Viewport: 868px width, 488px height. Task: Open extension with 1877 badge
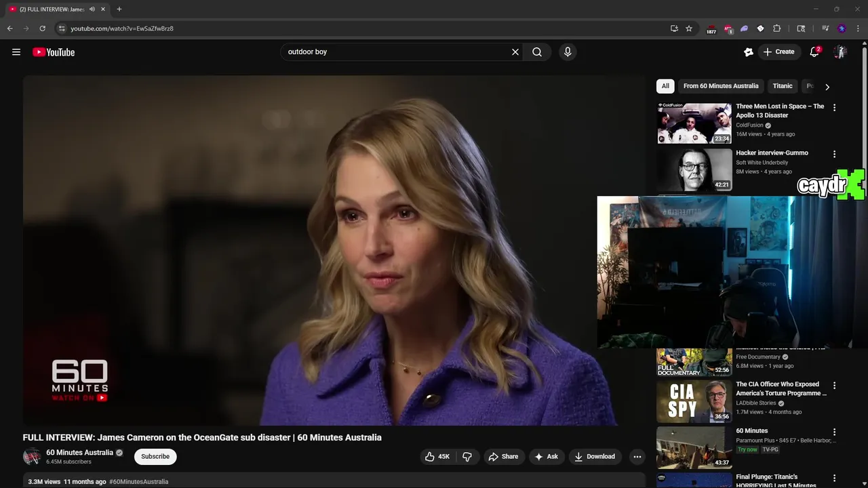[711, 29]
